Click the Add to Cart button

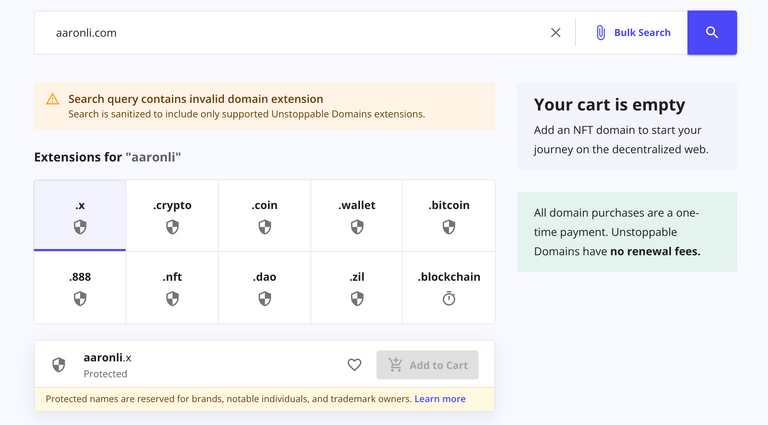click(x=427, y=365)
